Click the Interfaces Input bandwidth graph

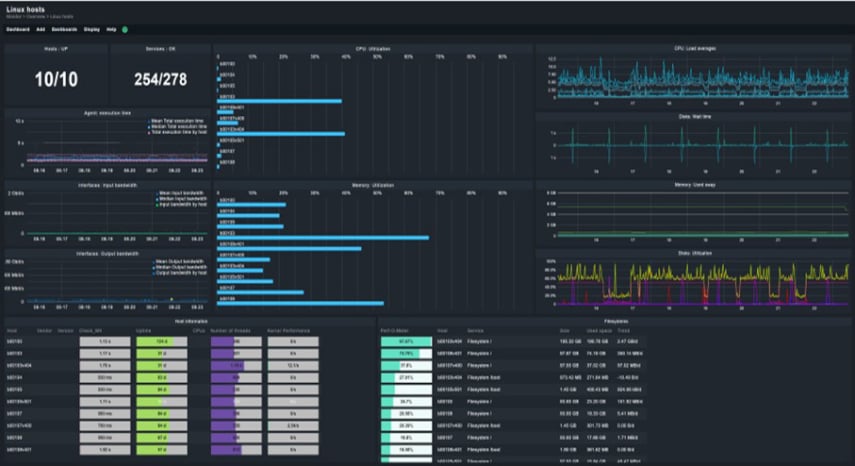[106, 213]
